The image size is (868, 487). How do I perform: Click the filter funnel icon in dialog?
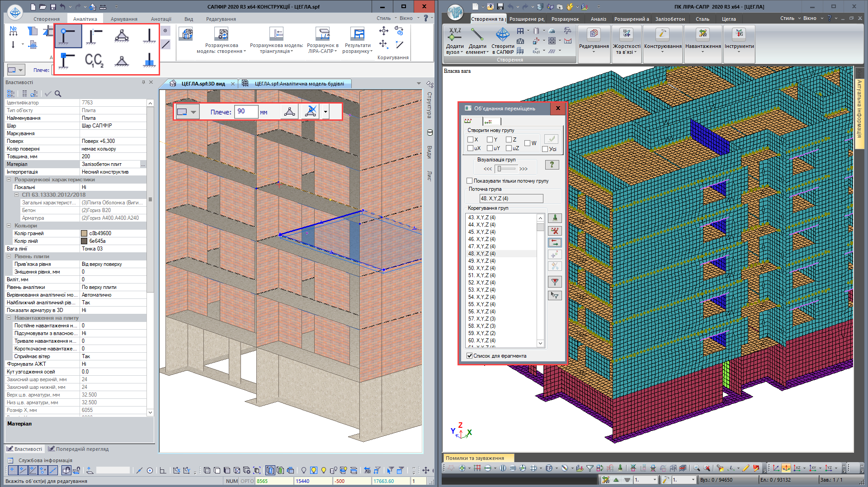(555, 282)
